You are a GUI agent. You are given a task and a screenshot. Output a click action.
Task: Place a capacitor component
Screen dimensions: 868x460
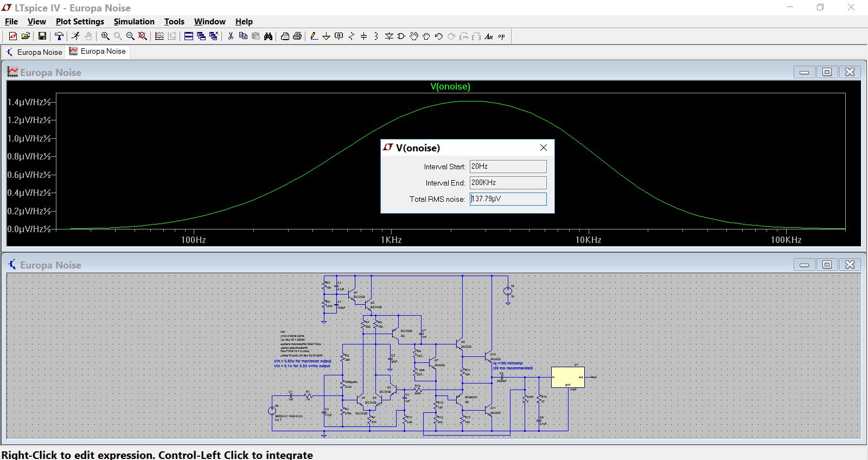(363, 36)
